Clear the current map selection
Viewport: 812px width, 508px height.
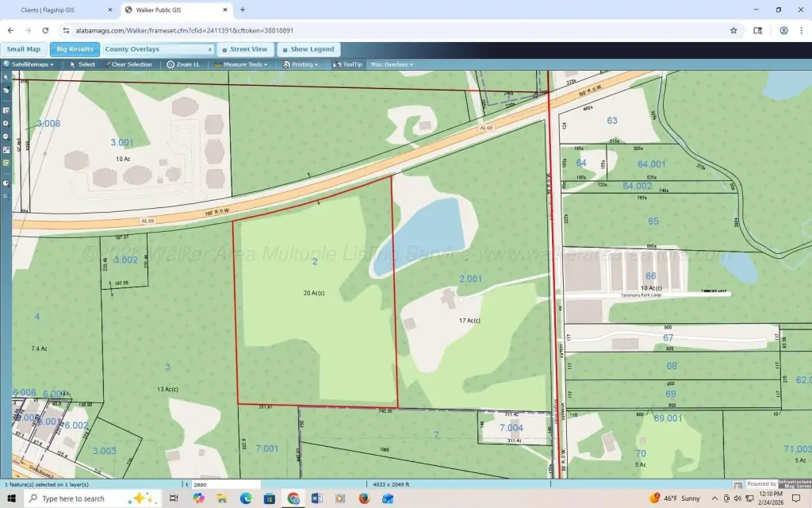pos(128,64)
